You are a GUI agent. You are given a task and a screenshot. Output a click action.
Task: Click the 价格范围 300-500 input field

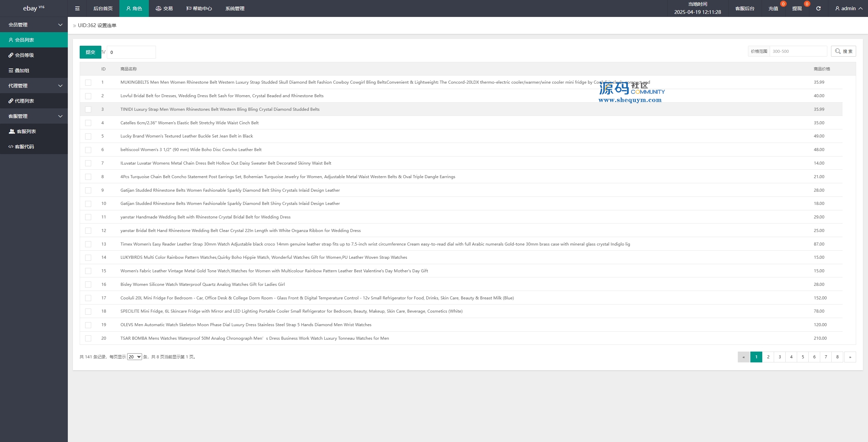point(798,51)
